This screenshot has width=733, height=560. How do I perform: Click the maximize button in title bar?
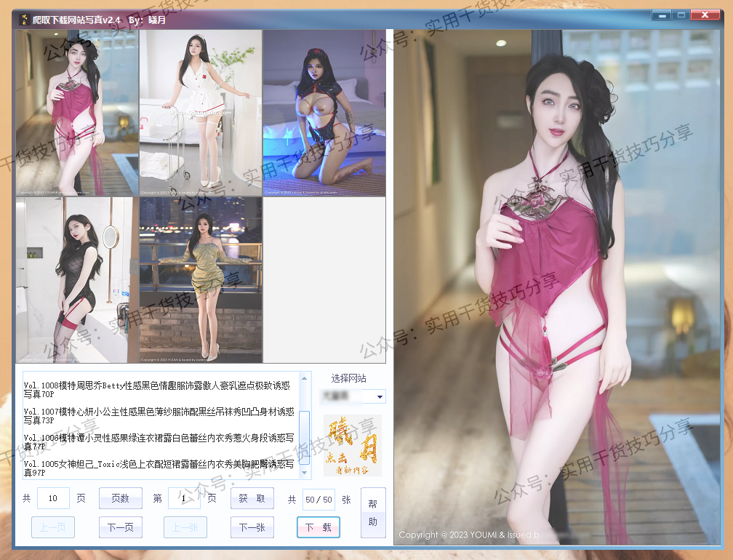[681, 14]
